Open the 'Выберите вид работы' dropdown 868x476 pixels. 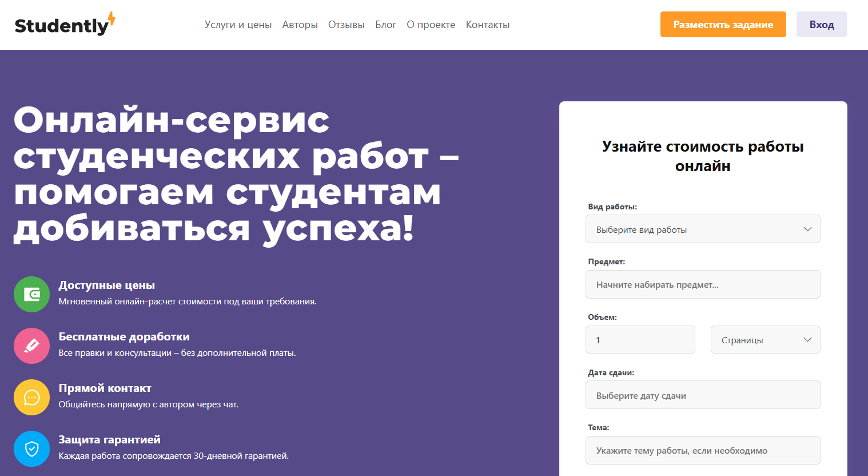pos(702,229)
